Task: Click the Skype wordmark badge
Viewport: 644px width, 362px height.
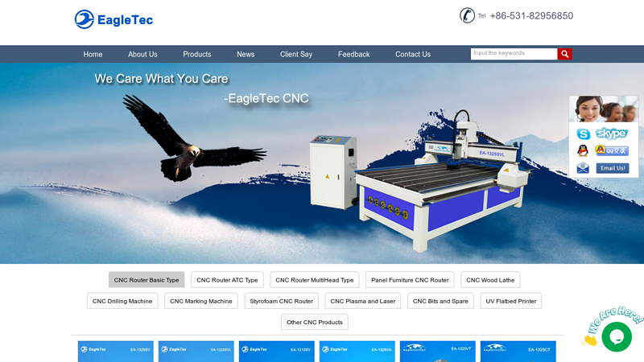Action: (x=612, y=134)
